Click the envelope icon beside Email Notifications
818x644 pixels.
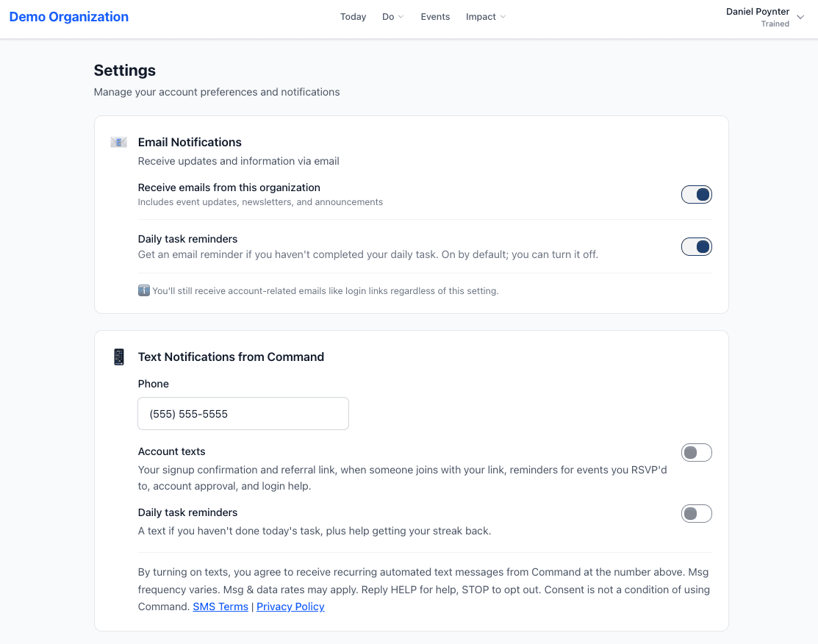tap(118, 142)
